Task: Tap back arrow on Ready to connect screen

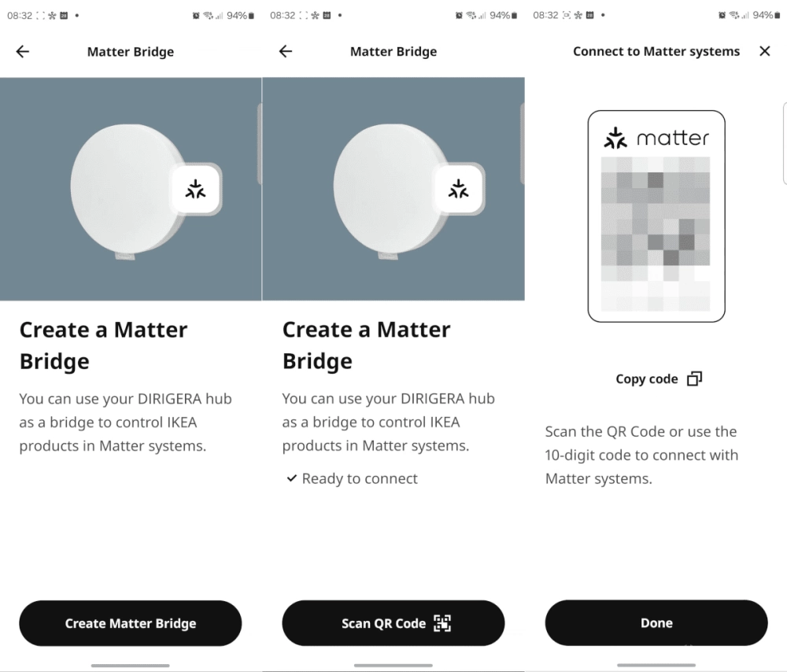Action: pyautogui.click(x=286, y=52)
